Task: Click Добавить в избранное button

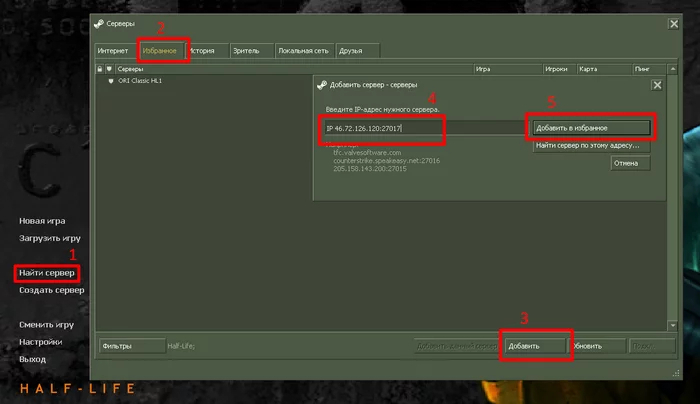Action: tap(592, 128)
